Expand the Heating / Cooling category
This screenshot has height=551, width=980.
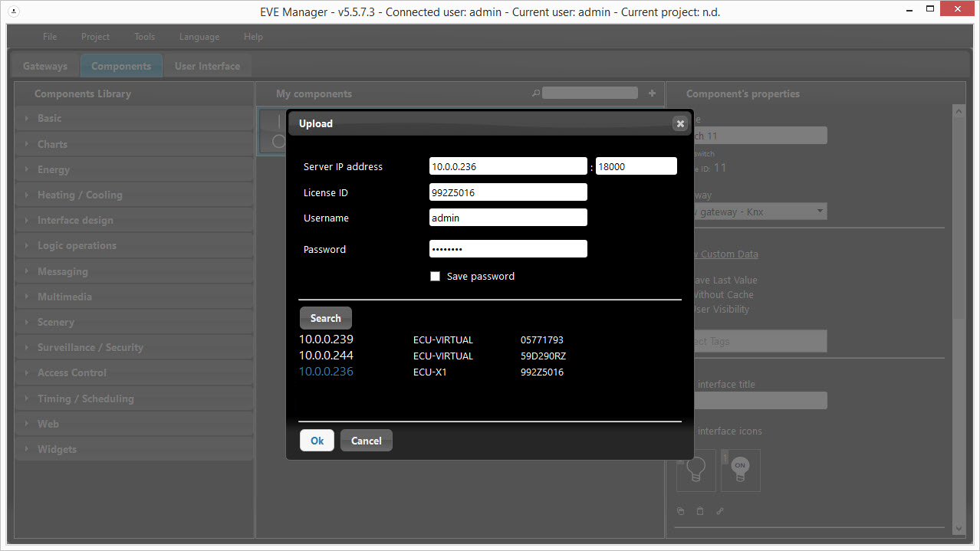click(x=133, y=195)
